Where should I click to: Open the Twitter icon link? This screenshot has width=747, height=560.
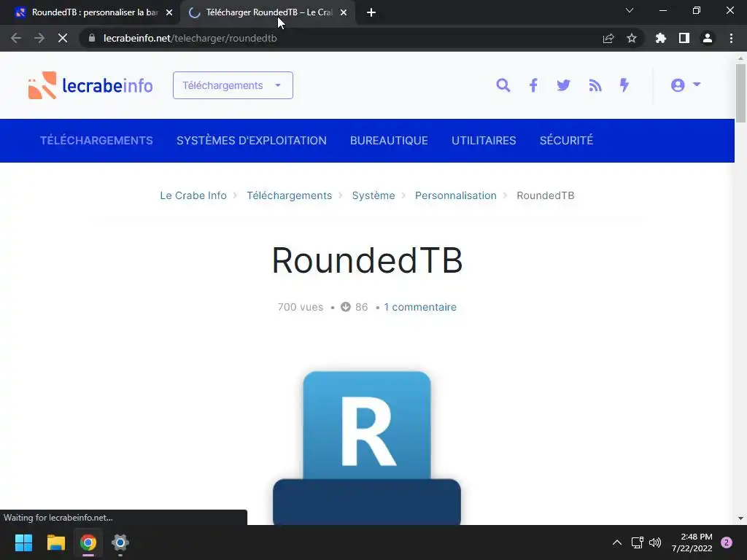coord(564,85)
